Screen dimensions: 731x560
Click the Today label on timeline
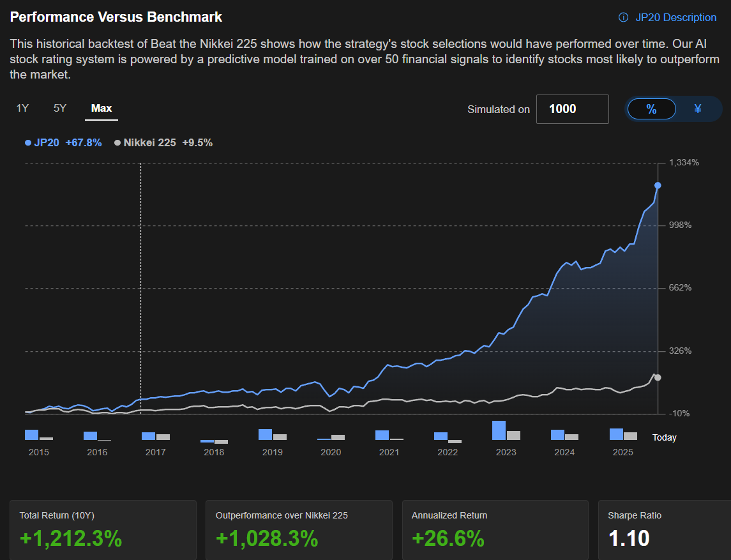[x=664, y=437]
